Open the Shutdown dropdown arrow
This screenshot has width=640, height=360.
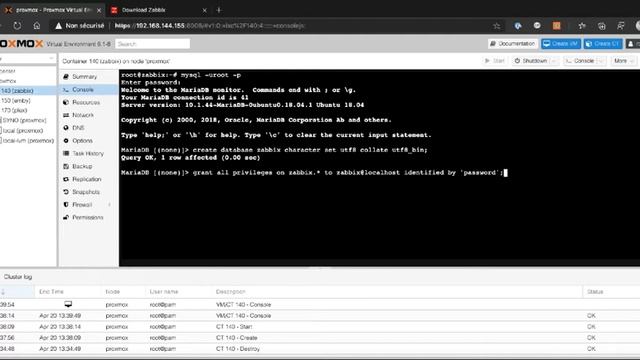pos(554,61)
